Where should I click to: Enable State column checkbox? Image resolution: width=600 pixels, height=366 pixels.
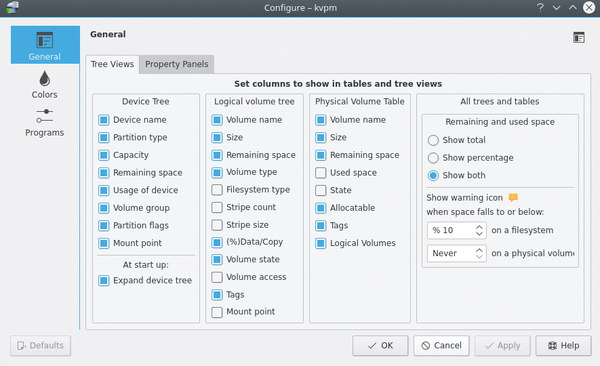321,190
